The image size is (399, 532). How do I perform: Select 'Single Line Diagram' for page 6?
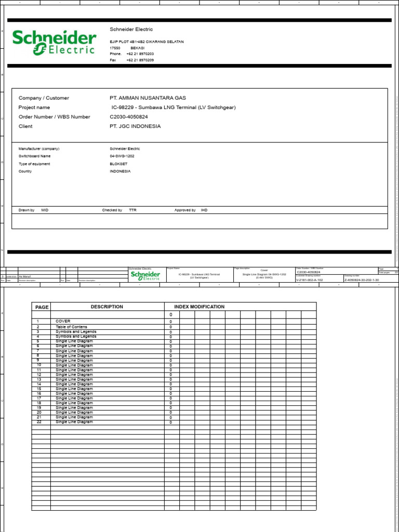[74, 346]
